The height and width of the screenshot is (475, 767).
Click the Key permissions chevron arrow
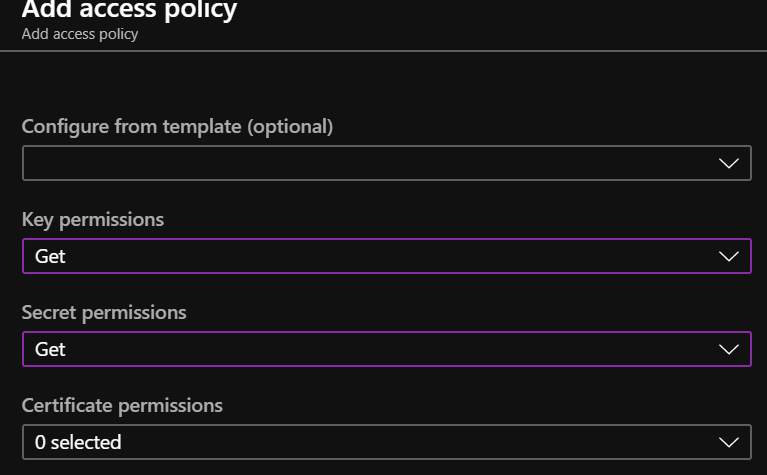(x=728, y=256)
